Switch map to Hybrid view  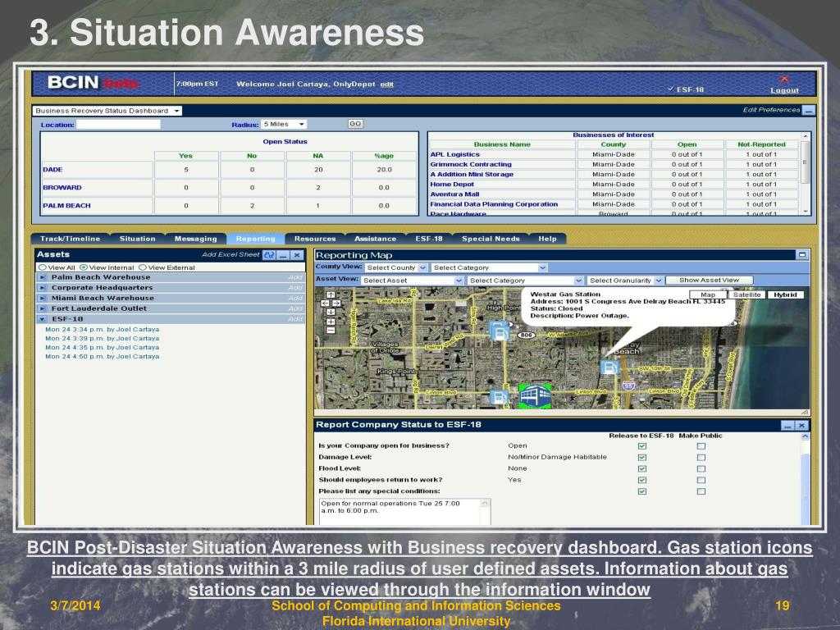click(785, 294)
